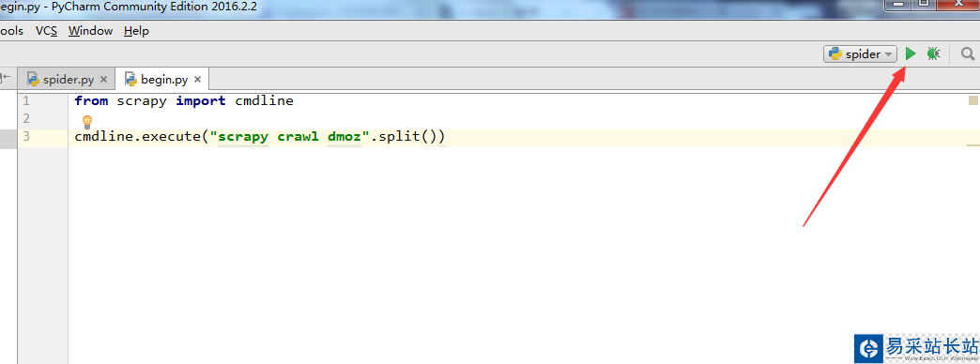The height and width of the screenshot is (364, 980).
Task: Close the begin.py tab
Action: tap(197, 80)
